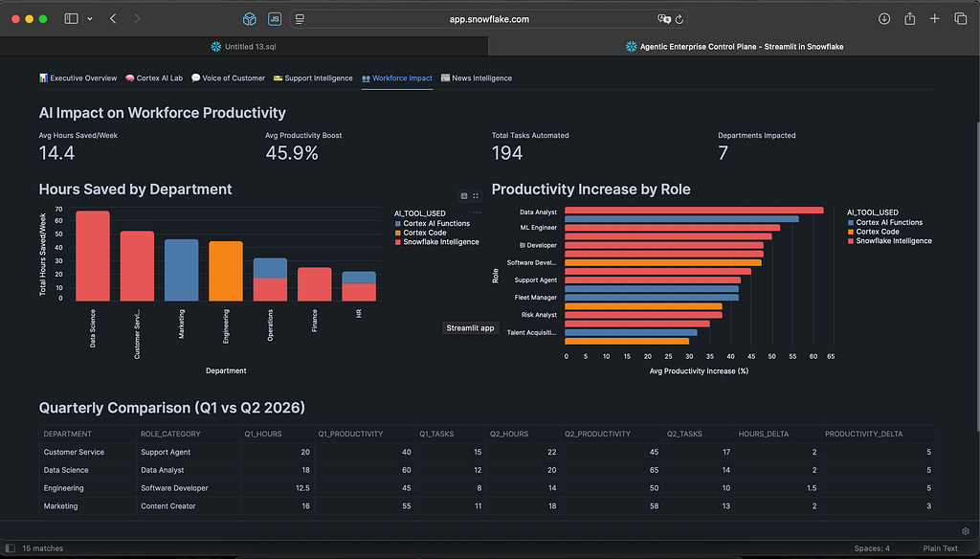Click the Cortex Code orange legend swatch
980x559 pixels.
[397, 233]
